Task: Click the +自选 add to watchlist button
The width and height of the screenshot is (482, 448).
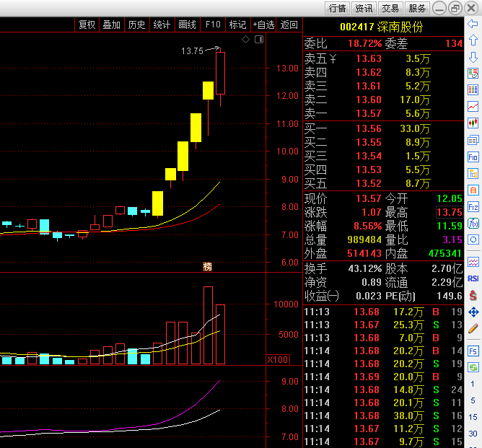Action: click(x=263, y=25)
